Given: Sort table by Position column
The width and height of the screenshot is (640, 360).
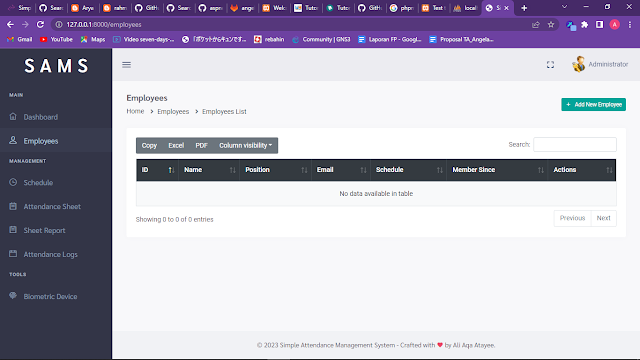Looking at the screenshot, I should pos(276,170).
